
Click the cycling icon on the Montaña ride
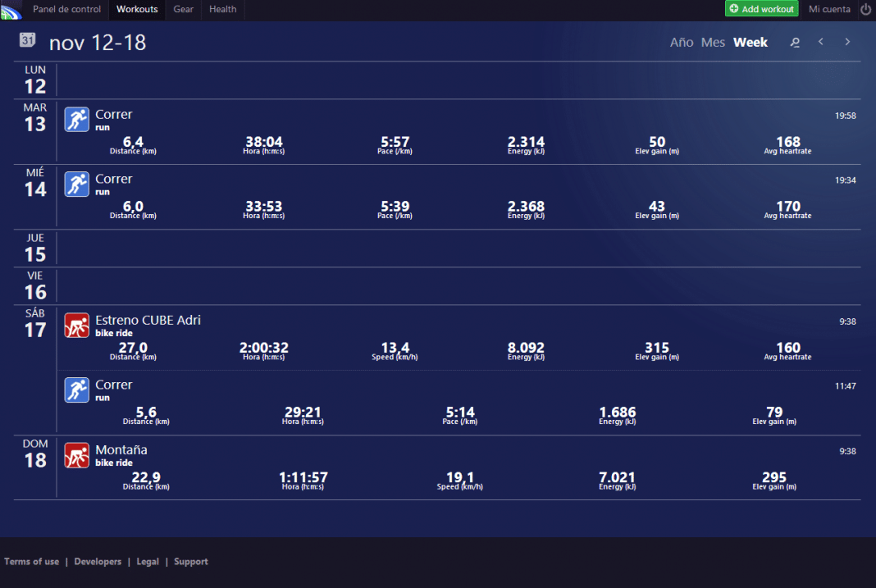76,454
